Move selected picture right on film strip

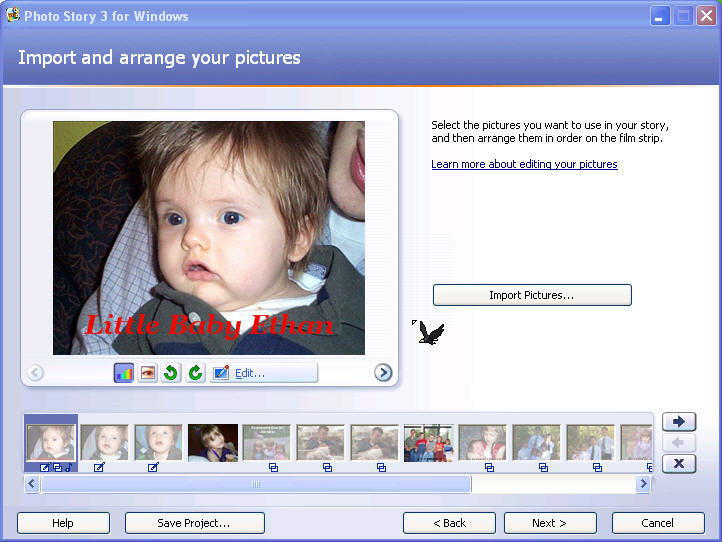pos(679,422)
